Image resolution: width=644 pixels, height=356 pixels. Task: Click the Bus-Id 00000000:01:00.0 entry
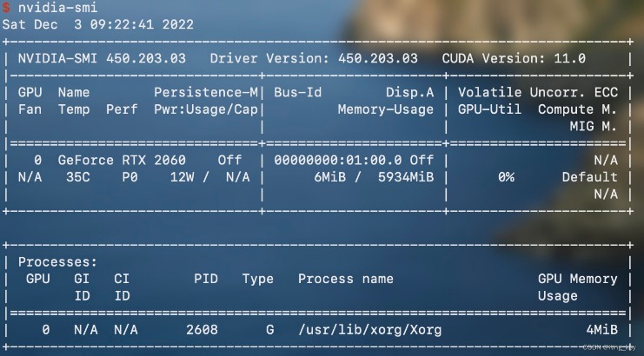pos(338,160)
